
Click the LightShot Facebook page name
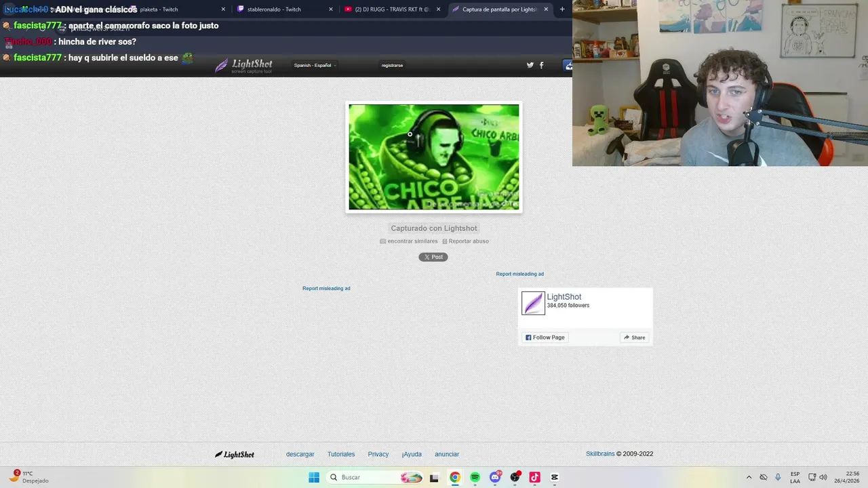click(564, 297)
